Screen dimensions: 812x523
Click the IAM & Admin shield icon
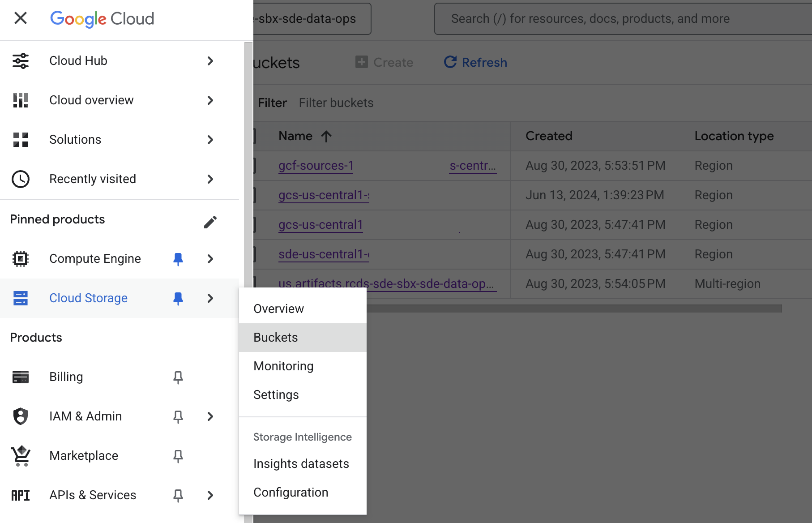21,416
